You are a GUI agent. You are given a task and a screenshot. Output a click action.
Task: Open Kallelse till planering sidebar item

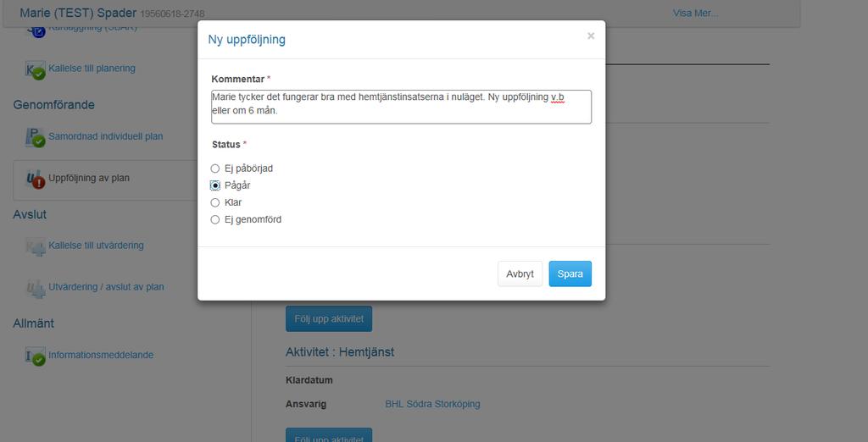pyautogui.click(x=92, y=69)
